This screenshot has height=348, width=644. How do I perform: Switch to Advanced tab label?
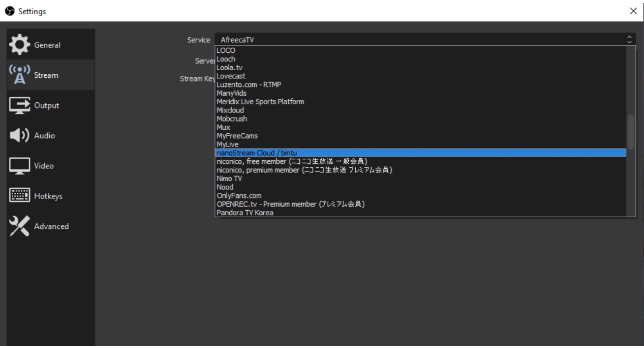pos(51,226)
